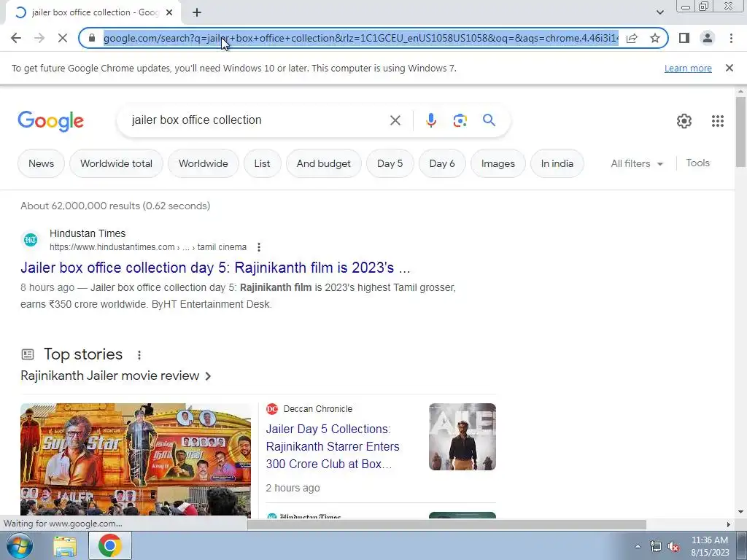This screenshot has height=560, width=747.
Task: Show hidden system tray icons
Action: tap(638, 546)
